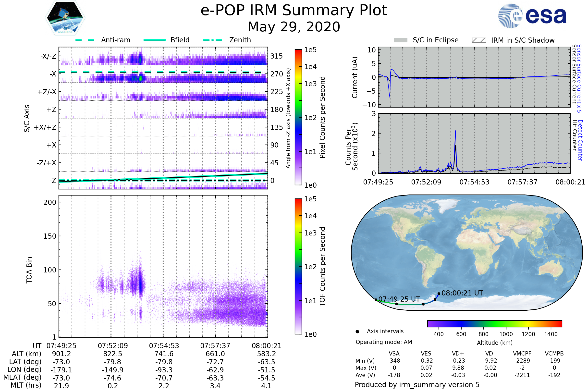Click the Pixel Counts per Second colorbar
This screenshot has width=588, height=392.
pos(298,118)
